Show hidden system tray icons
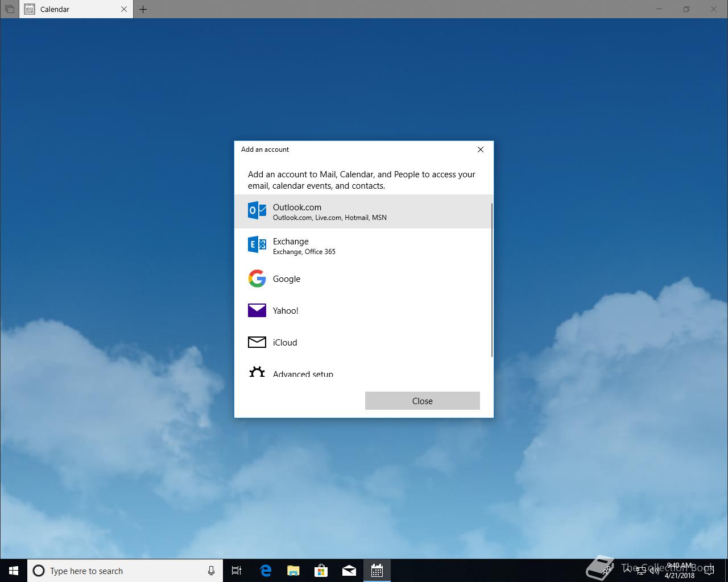This screenshot has width=728, height=582. click(x=627, y=571)
